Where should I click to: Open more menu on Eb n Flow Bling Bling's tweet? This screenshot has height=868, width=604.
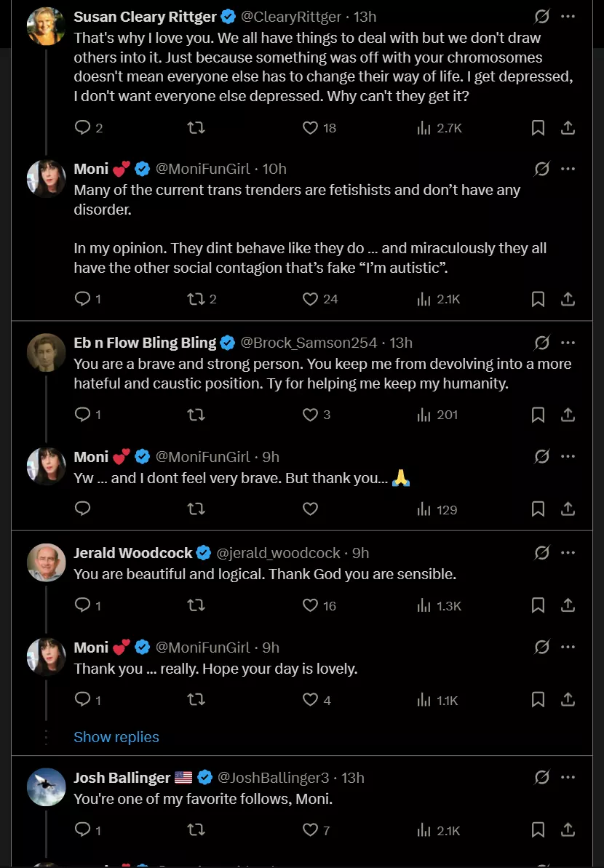tap(568, 343)
